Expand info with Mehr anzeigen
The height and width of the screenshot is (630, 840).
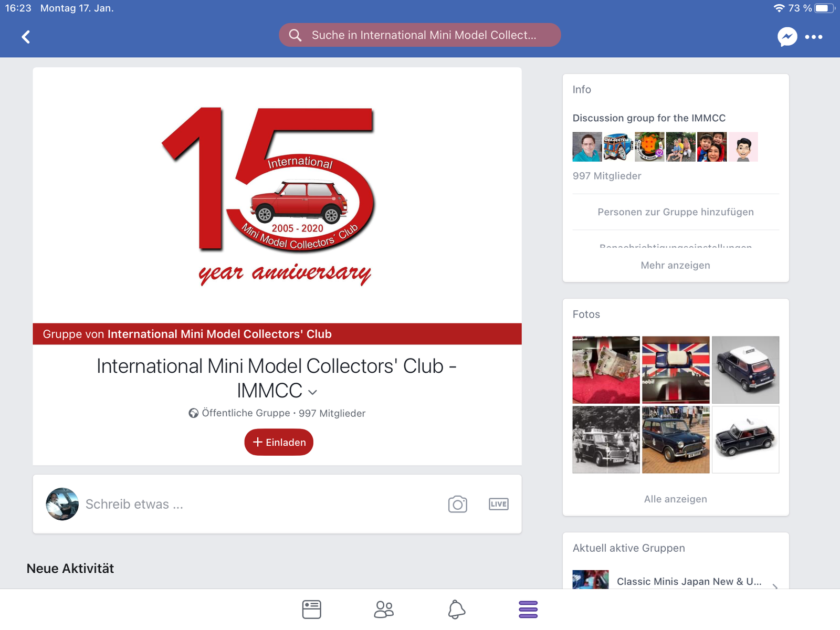tap(675, 265)
